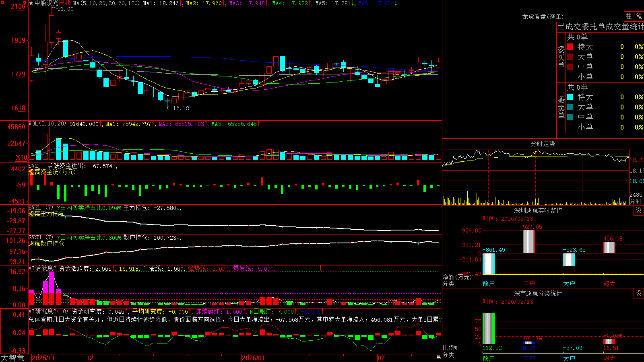Viewport: 644px width, 362px height.
Task: Click the X10 volume scale box
Action: [x=21, y=157]
